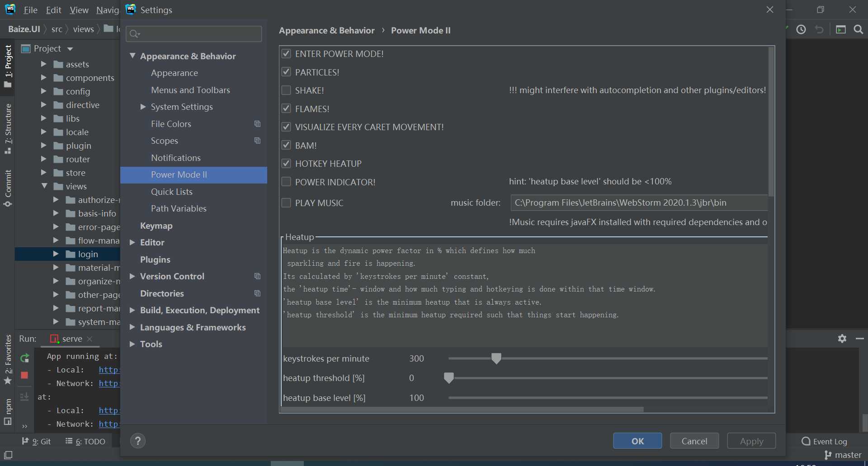This screenshot has height=466, width=868.
Task: Click the heatup threshold slider handle
Action: [448, 378]
